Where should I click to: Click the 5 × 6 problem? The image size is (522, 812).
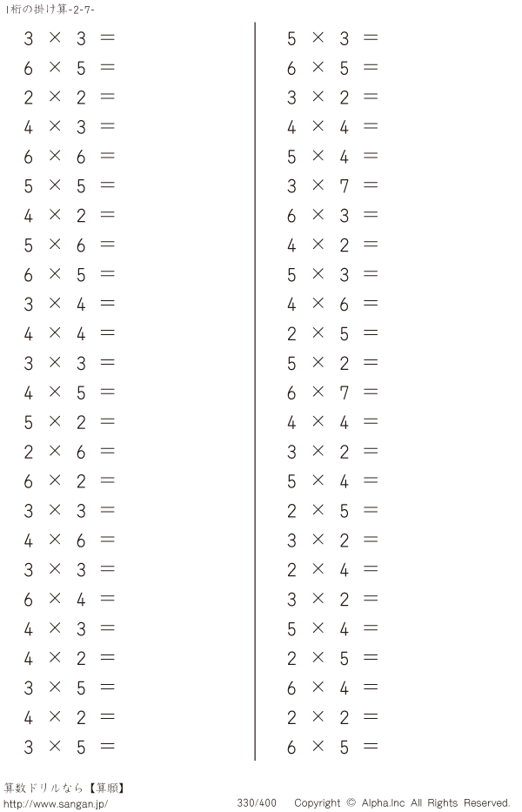point(70,245)
